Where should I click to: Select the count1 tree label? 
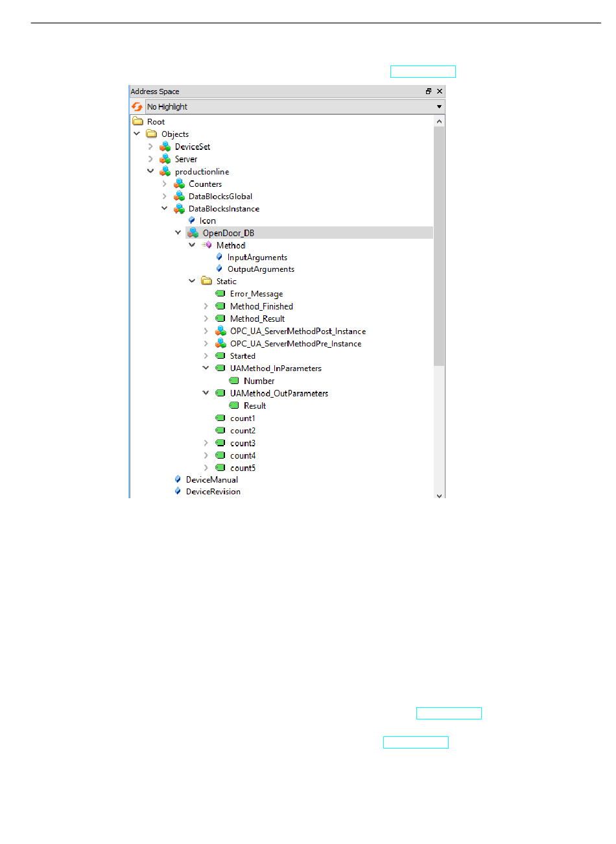coord(243,418)
